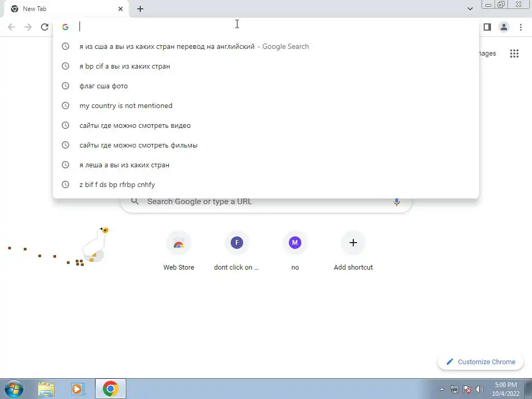Screen dimensions: 532x399
Task: Click the browser Forward arrow
Action: point(28,27)
